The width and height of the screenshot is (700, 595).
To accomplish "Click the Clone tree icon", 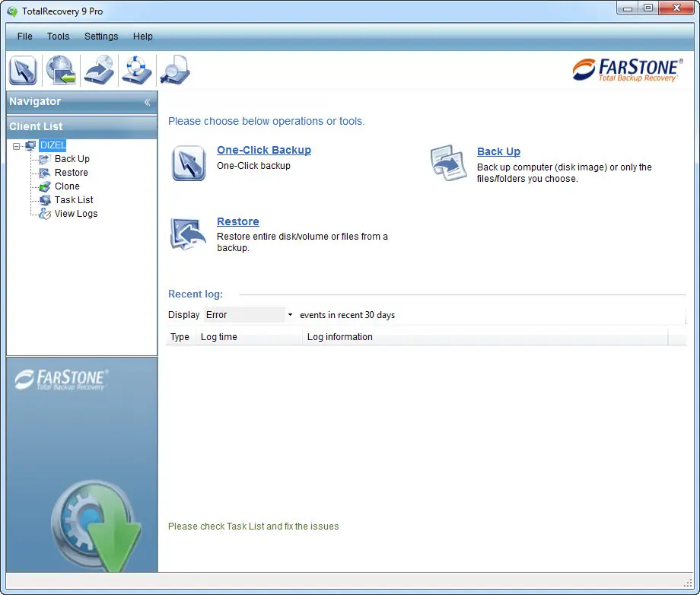I will pyautogui.click(x=45, y=186).
